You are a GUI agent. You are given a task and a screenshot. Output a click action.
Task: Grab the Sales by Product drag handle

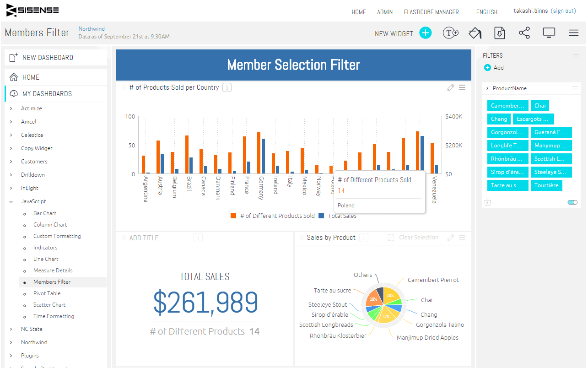point(302,238)
